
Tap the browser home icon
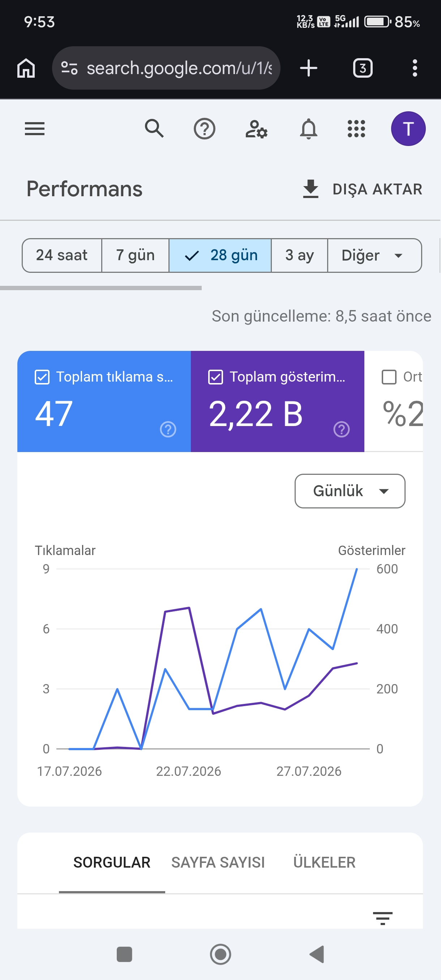26,68
